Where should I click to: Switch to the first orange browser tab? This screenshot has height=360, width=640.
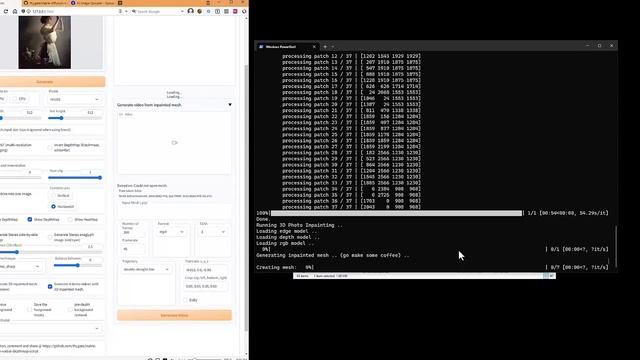[46, 3]
